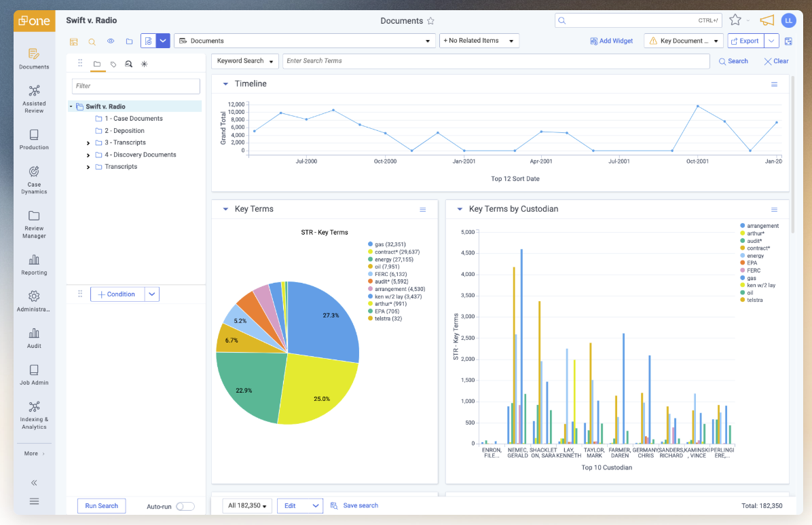Select the 2 - Deposition folder

[124, 131]
